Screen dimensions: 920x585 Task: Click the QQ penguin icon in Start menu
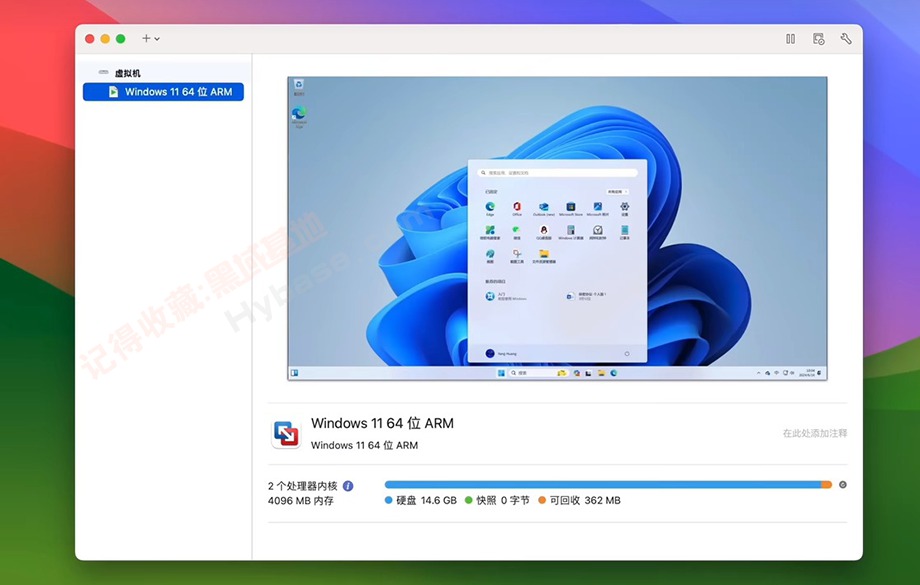(544, 231)
